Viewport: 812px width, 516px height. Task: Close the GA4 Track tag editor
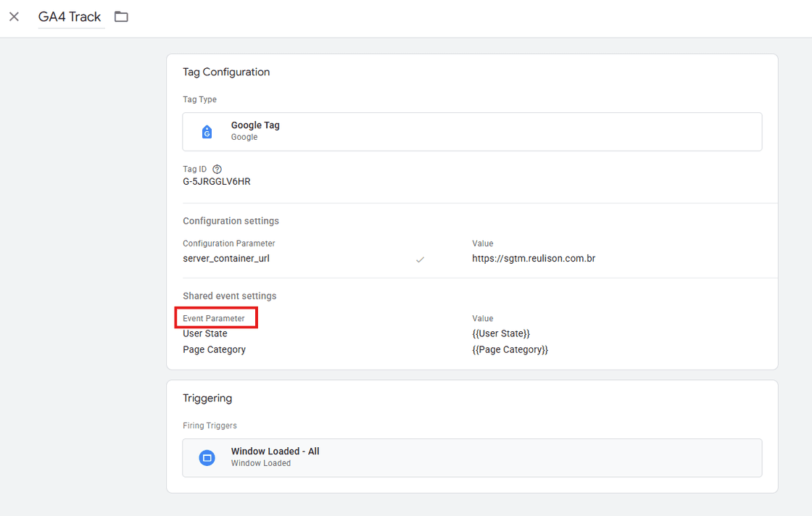click(14, 17)
